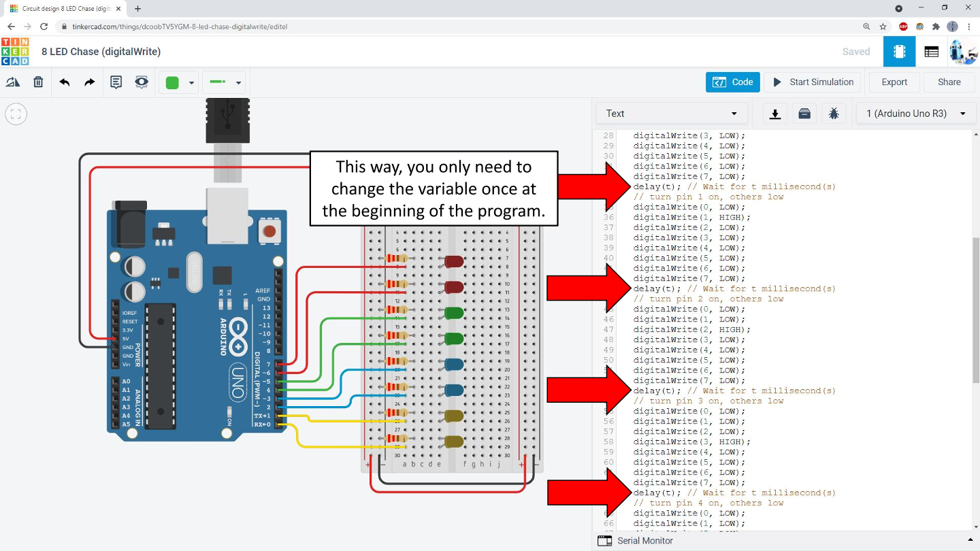Click the trash delete icon

[x=38, y=82]
